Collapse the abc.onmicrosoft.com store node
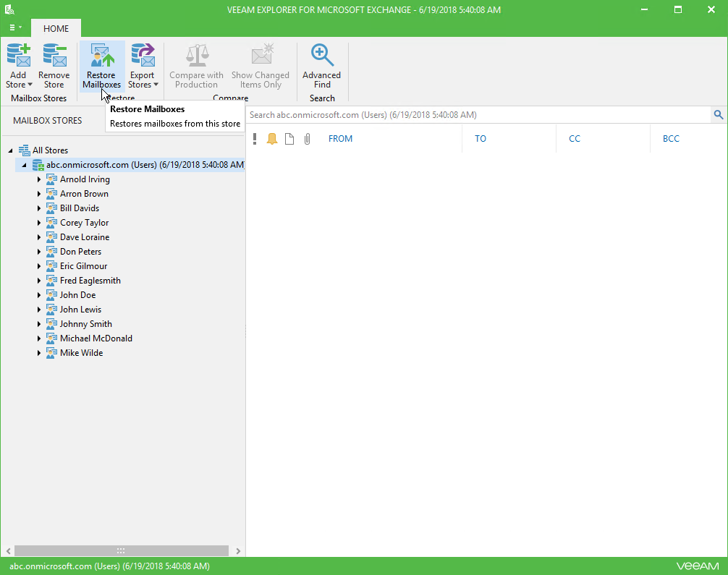The width and height of the screenshot is (728, 575). click(24, 165)
